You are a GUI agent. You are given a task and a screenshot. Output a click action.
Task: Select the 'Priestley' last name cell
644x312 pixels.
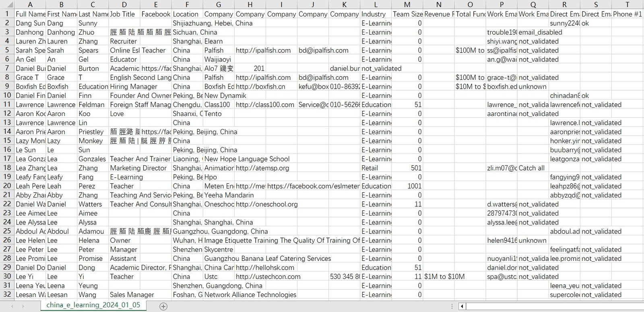click(x=93, y=132)
